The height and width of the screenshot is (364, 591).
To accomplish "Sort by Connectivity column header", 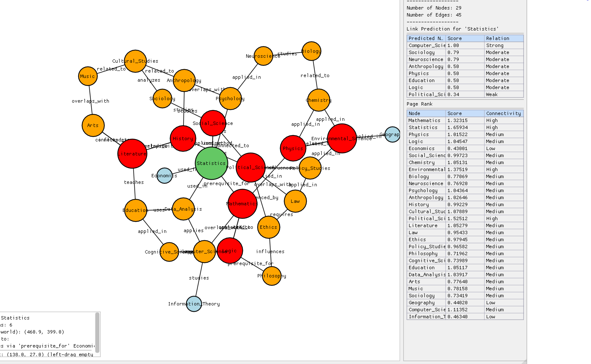I will [x=503, y=113].
